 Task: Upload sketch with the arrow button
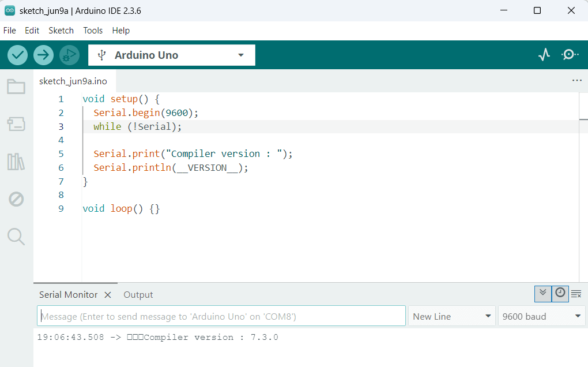click(x=43, y=55)
